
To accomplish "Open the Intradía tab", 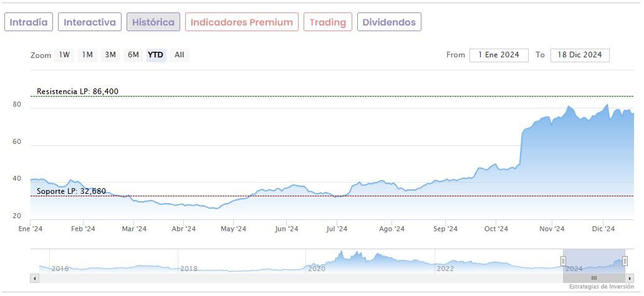I will coord(29,22).
